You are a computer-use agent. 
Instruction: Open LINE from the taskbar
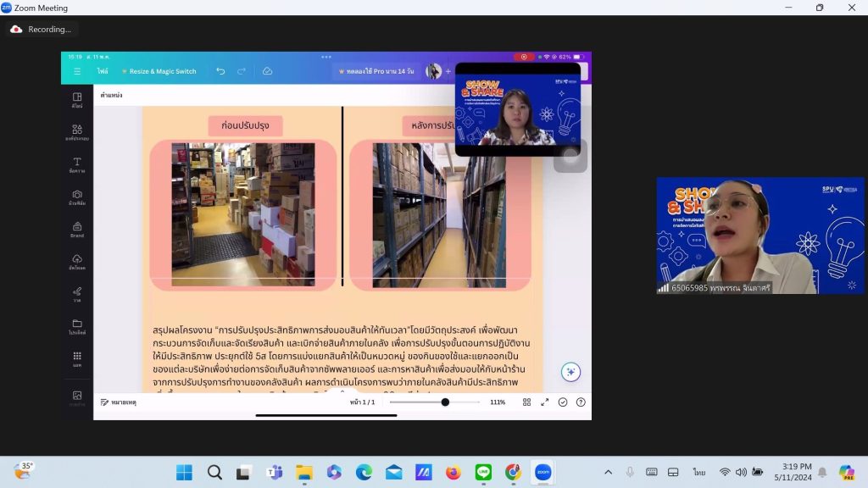pyautogui.click(x=483, y=473)
